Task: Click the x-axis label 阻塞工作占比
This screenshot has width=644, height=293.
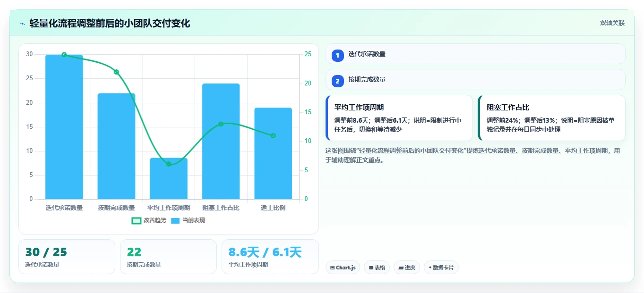Action: pyautogui.click(x=221, y=208)
